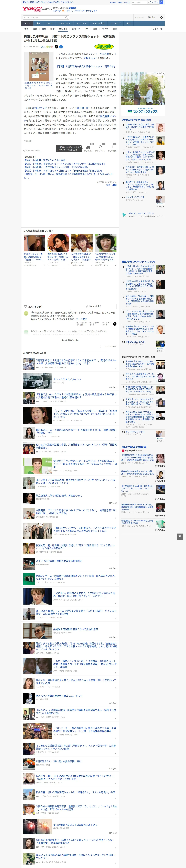Click the back-to-top arrow button

[x=180, y=536]
